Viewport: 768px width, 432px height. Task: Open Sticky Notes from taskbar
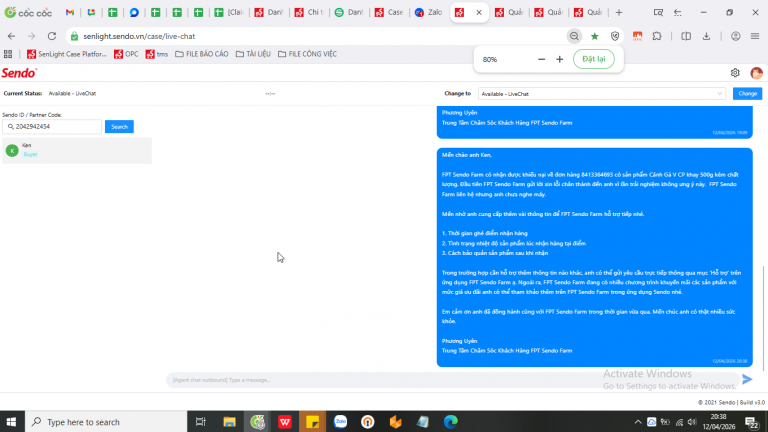(x=312, y=422)
